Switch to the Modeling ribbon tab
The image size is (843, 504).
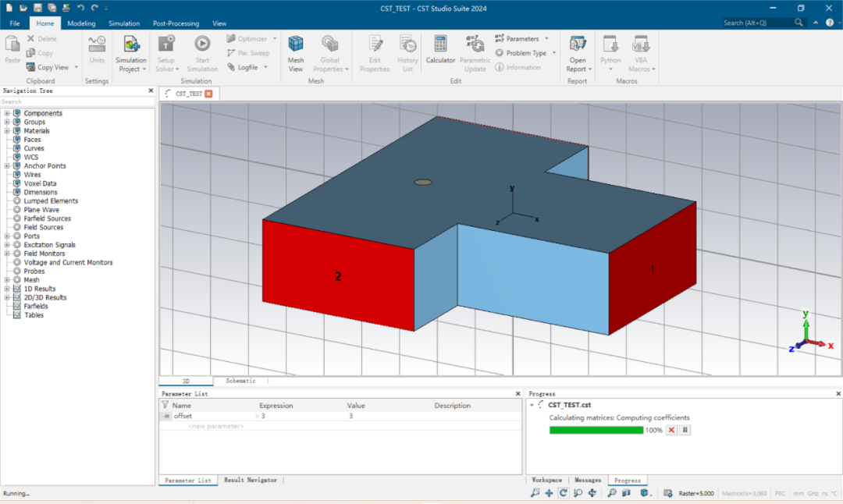tap(81, 23)
